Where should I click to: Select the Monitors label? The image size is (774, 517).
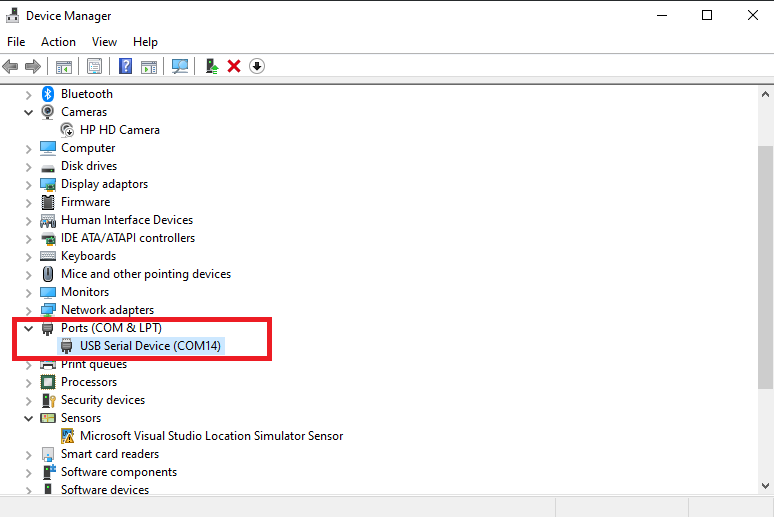coord(85,292)
